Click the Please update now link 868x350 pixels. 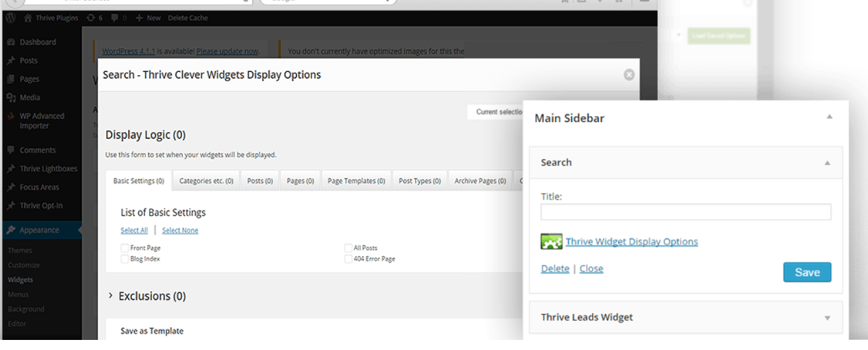pyautogui.click(x=228, y=51)
